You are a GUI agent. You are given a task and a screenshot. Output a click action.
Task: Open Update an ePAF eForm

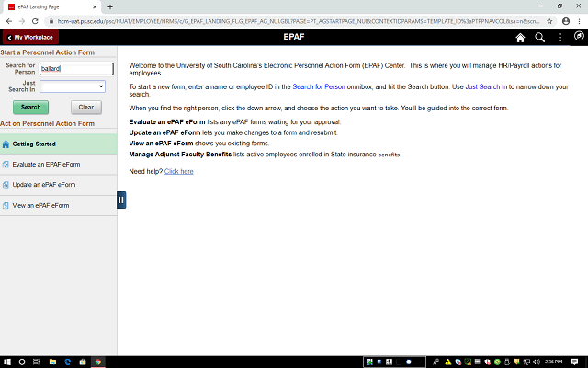(x=59, y=185)
